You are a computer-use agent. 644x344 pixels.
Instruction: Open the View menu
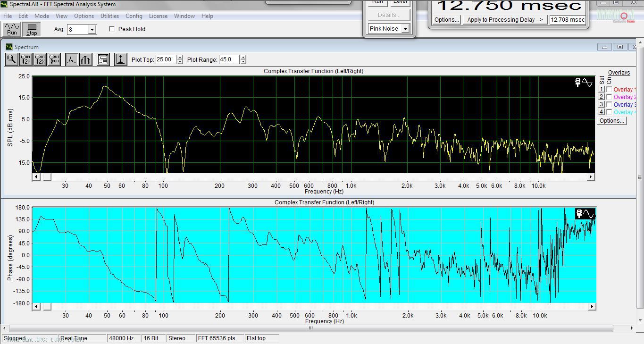[61, 16]
